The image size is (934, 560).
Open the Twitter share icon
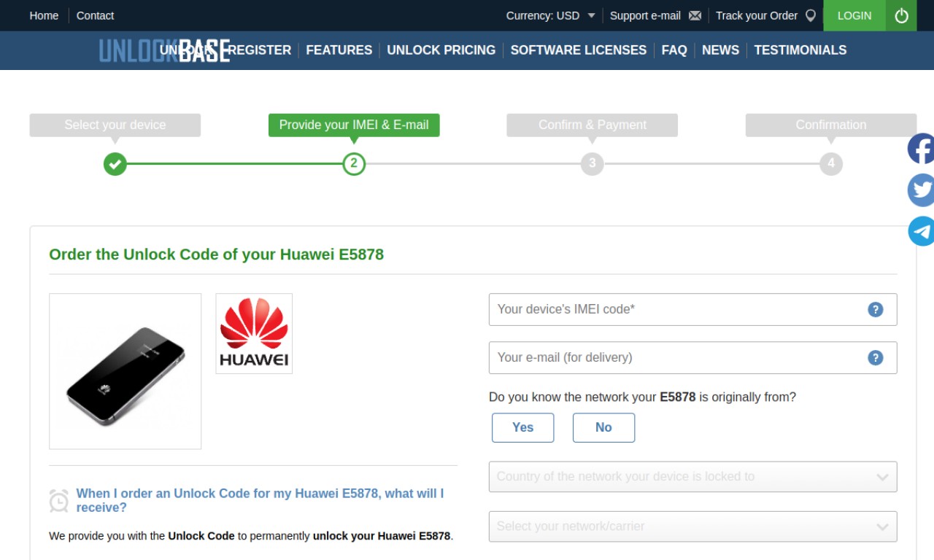click(x=921, y=190)
